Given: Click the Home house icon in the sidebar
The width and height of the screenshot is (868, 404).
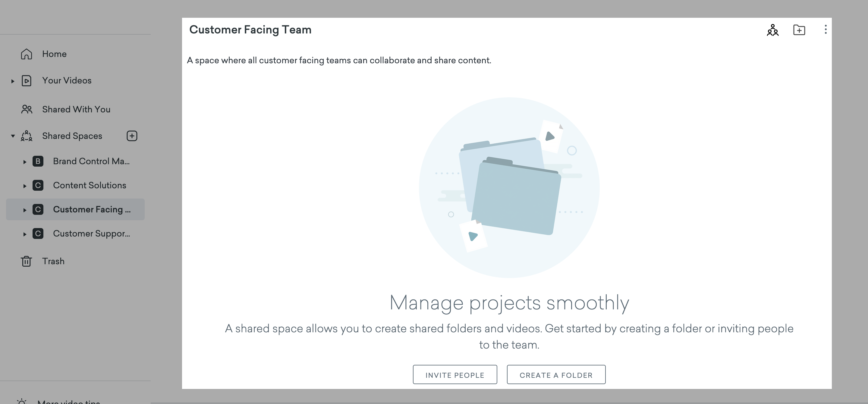Looking at the screenshot, I should 26,54.
